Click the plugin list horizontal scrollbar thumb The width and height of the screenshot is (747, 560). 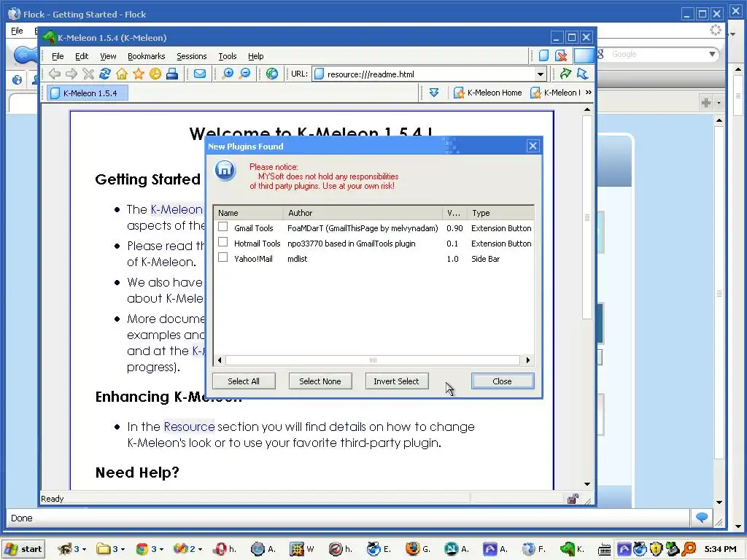pos(373,360)
